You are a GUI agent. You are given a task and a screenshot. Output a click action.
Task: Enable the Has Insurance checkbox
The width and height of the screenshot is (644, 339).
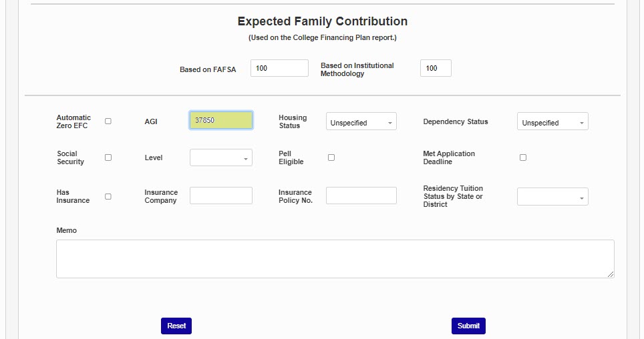[108, 196]
